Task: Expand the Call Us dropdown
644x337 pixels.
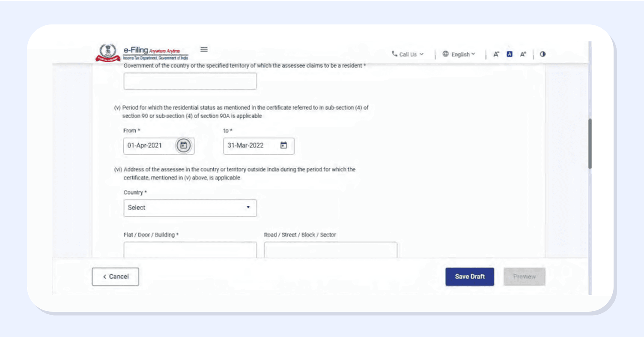Action: coord(408,54)
